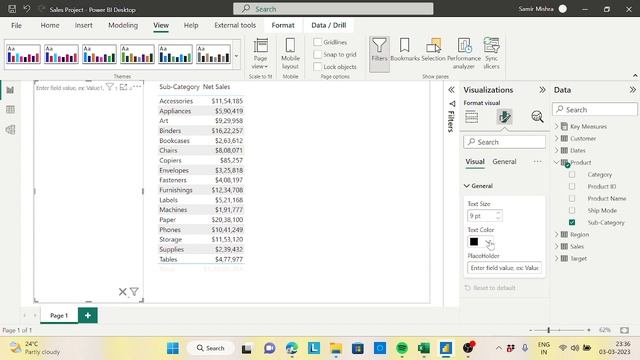
Task: Switch to Home ribbon tab
Action: (50, 25)
